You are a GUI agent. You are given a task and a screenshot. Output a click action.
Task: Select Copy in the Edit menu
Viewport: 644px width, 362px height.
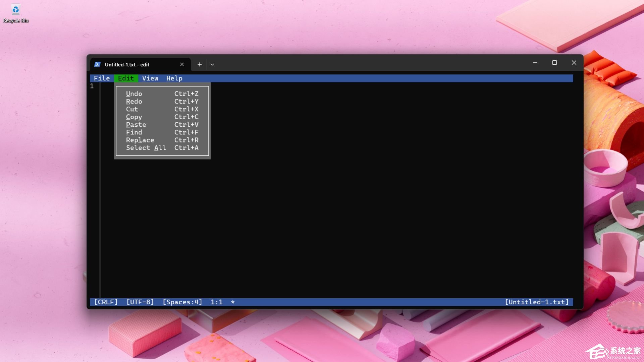click(134, 117)
